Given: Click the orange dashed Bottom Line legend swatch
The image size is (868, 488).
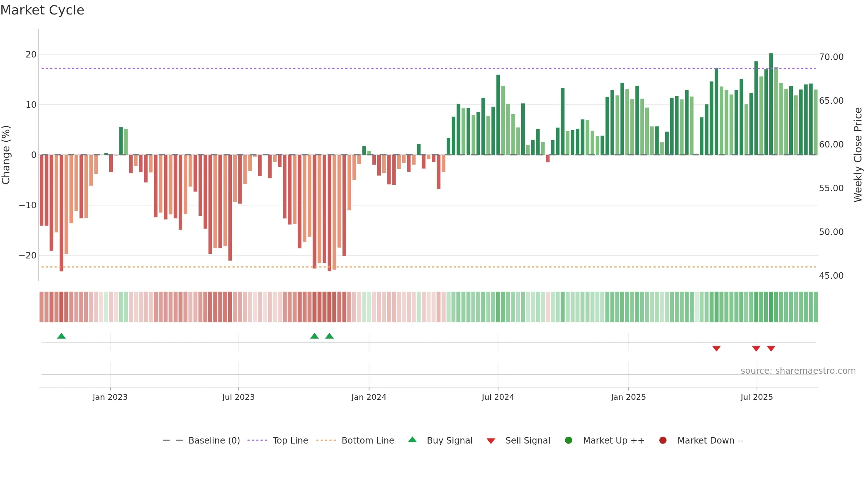Looking at the screenshot, I should 326,440.
